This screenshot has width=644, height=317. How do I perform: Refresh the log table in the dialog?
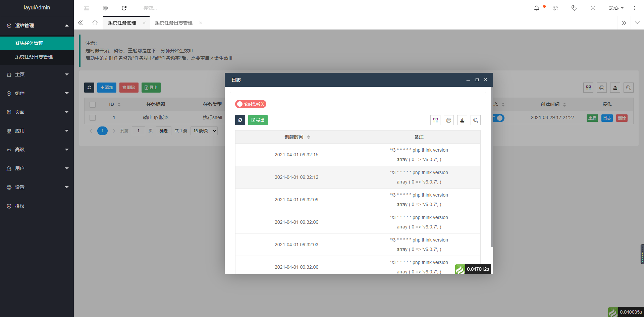[x=240, y=120]
